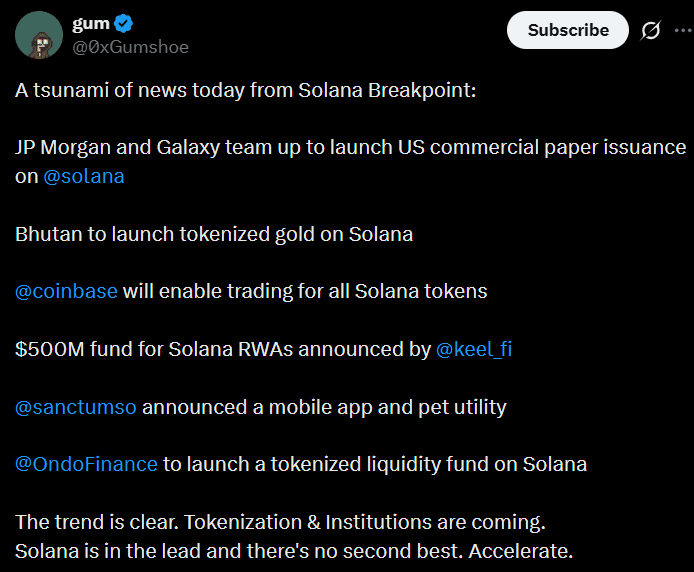Image resolution: width=694 pixels, height=572 pixels.
Task: Open the @0xGumshoe handle link
Action: (x=130, y=47)
